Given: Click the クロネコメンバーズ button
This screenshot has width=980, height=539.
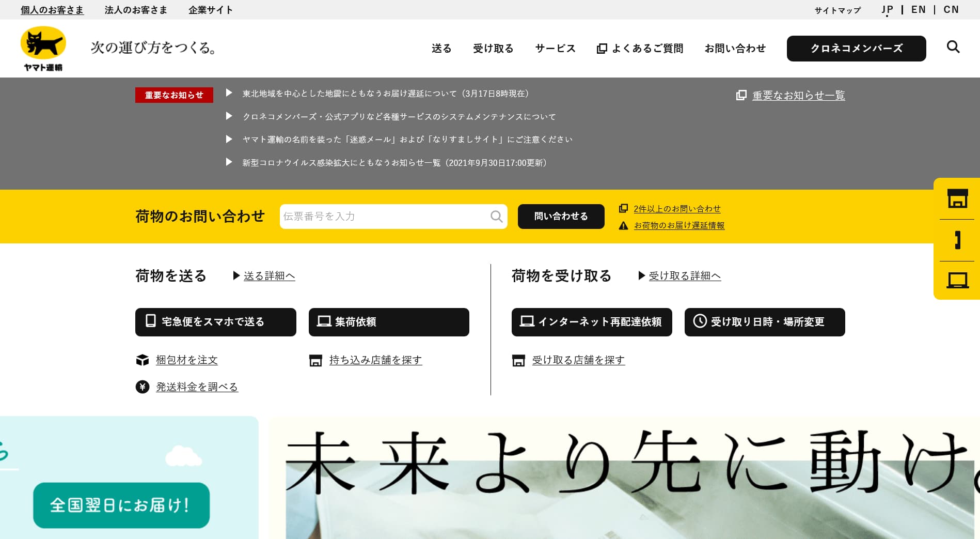Looking at the screenshot, I should (856, 49).
